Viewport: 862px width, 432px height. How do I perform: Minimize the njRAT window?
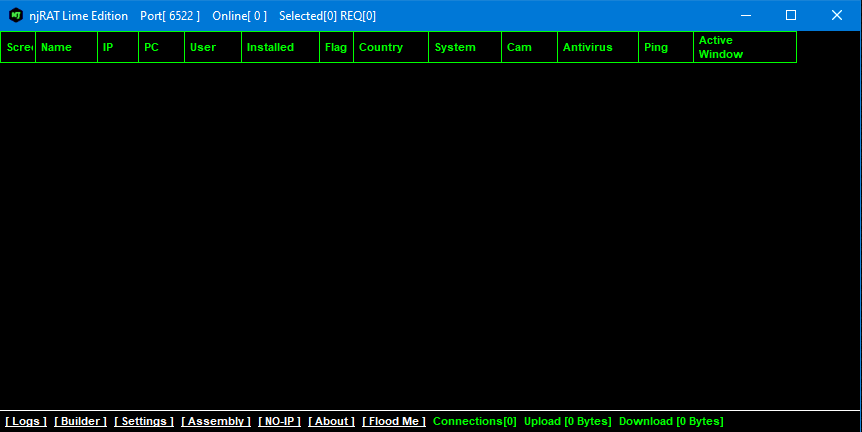(746, 15)
